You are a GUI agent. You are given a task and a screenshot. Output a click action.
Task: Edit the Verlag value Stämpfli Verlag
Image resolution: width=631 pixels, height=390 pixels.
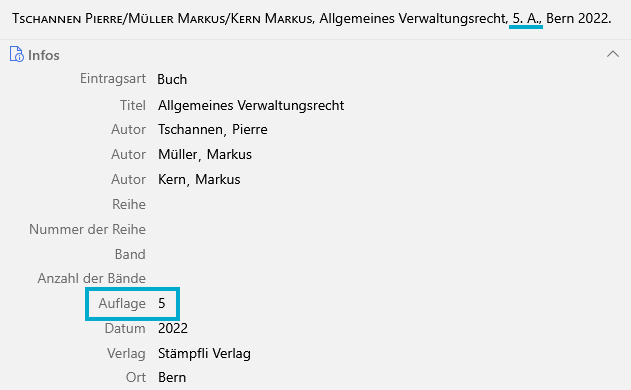tap(204, 353)
